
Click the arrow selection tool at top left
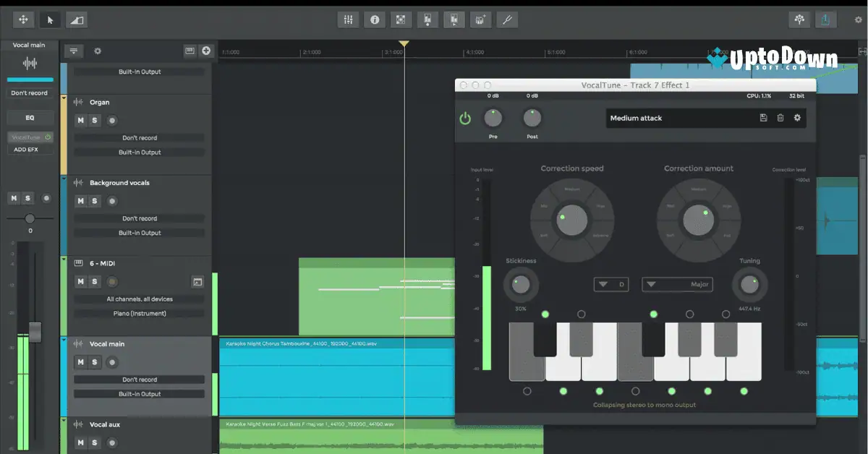pos(51,20)
